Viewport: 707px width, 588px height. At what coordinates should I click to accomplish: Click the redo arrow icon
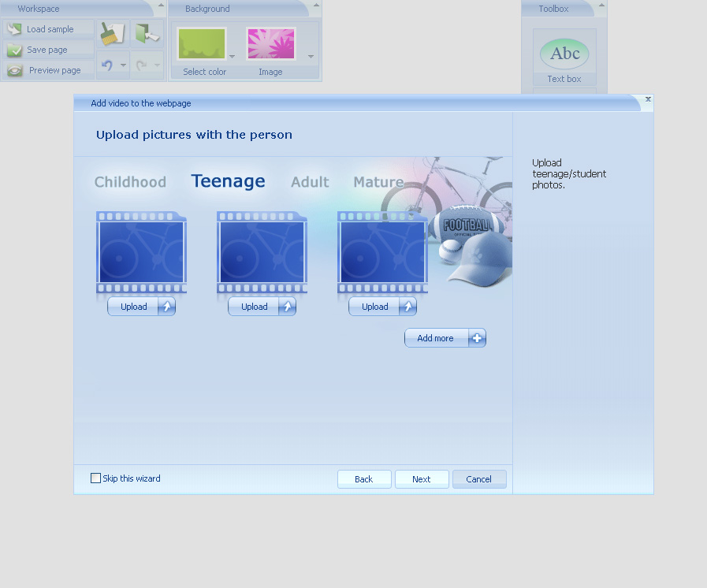pos(142,65)
